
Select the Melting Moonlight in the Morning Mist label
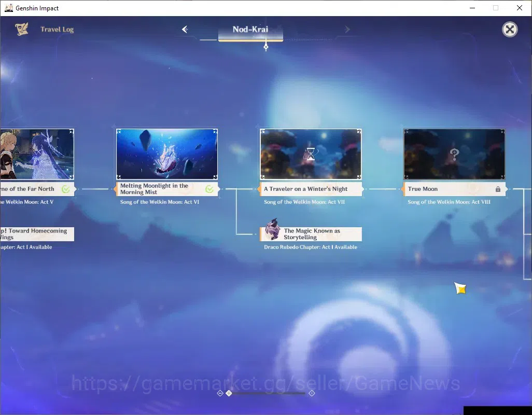coord(166,189)
